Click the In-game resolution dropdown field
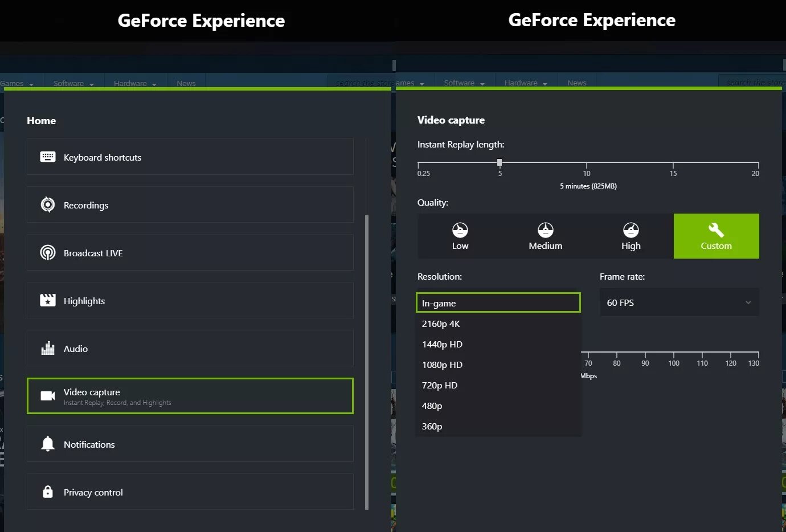786x532 pixels. click(x=498, y=302)
